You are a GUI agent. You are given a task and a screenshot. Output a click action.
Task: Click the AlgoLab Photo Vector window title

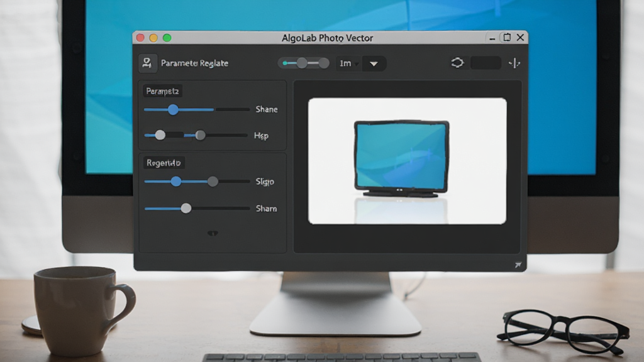point(327,38)
